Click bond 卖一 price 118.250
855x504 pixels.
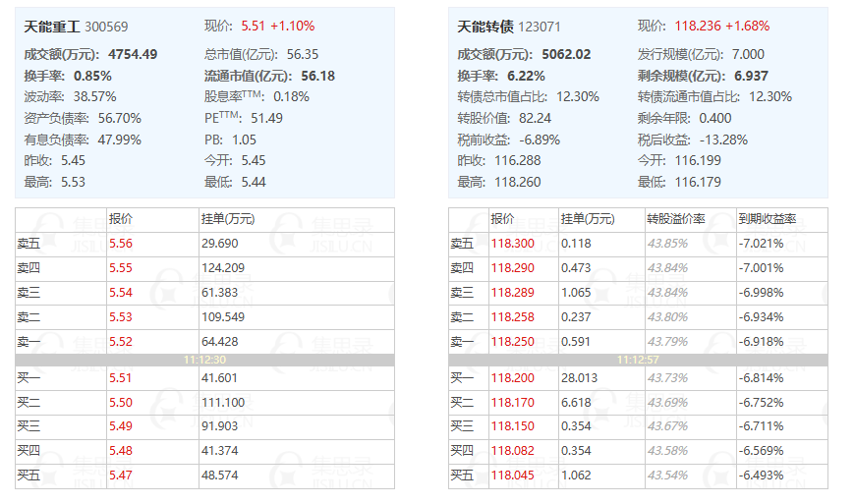[x=513, y=342]
